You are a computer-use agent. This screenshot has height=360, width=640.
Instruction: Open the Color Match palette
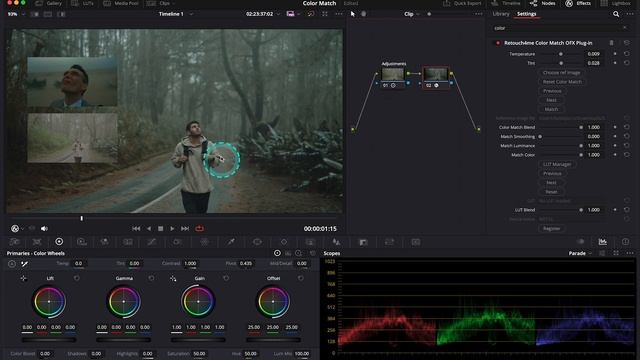coord(37,242)
